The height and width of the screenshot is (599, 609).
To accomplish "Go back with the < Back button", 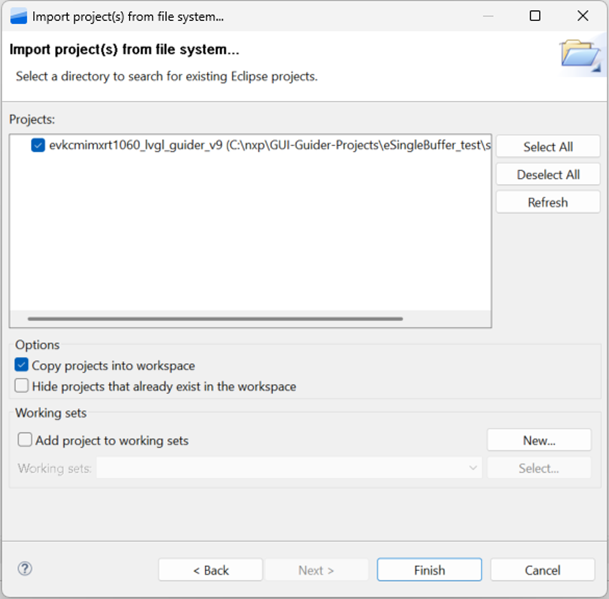I will (211, 570).
